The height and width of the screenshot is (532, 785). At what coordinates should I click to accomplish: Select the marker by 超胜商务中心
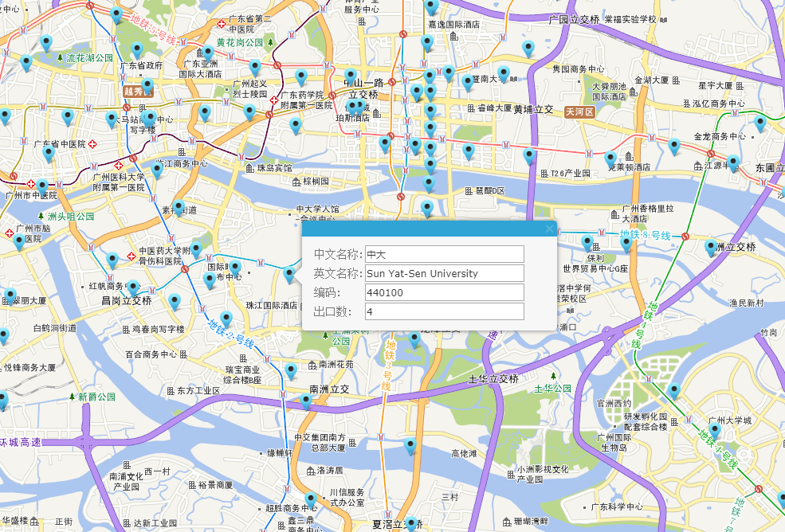[x=310, y=500]
